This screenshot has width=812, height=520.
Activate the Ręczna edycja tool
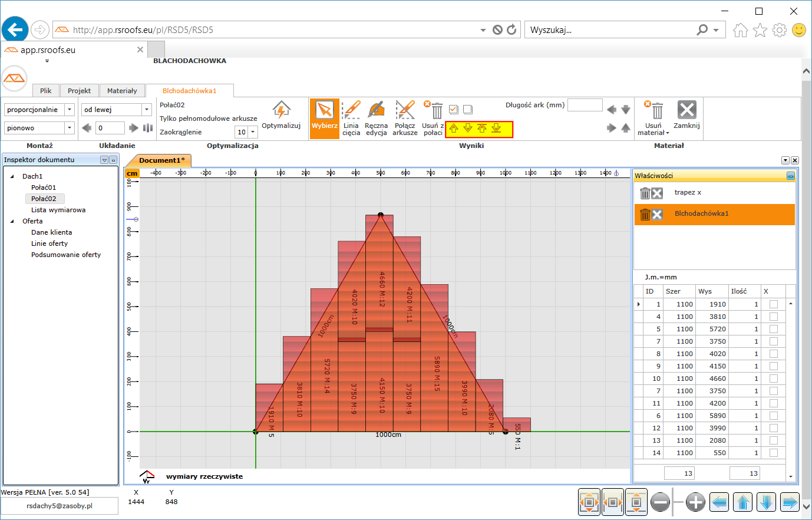click(x=376, y=110)
